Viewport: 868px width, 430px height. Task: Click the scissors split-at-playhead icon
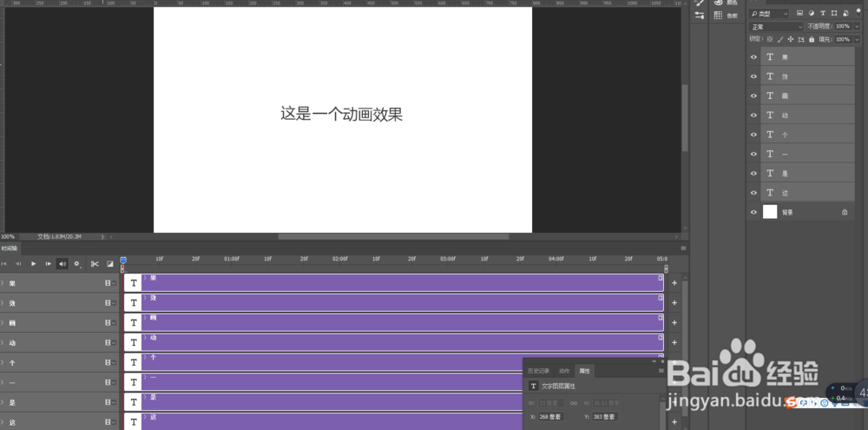(x=95, y=264)
